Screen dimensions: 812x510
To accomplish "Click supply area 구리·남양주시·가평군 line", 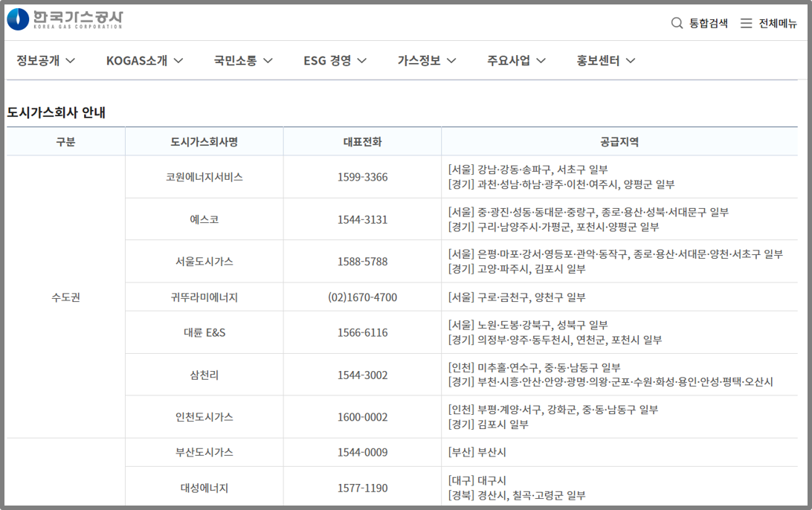I will click(553, 227).
